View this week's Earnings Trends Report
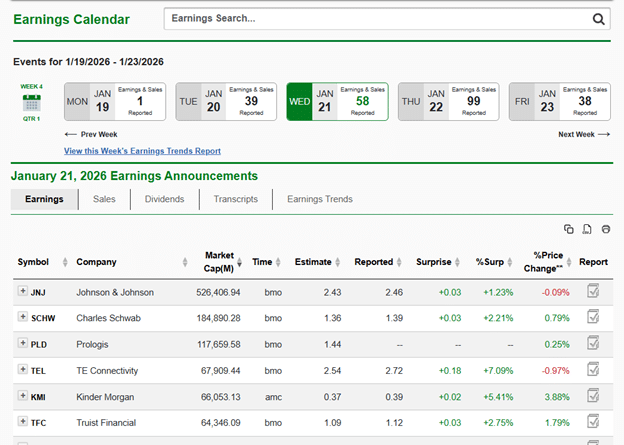 (x=142, y=151)
